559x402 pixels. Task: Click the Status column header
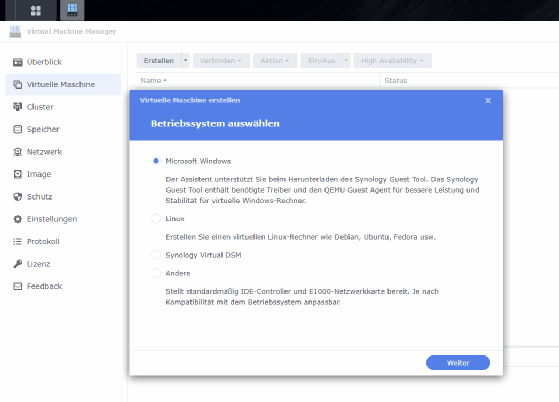coord(396,81)
